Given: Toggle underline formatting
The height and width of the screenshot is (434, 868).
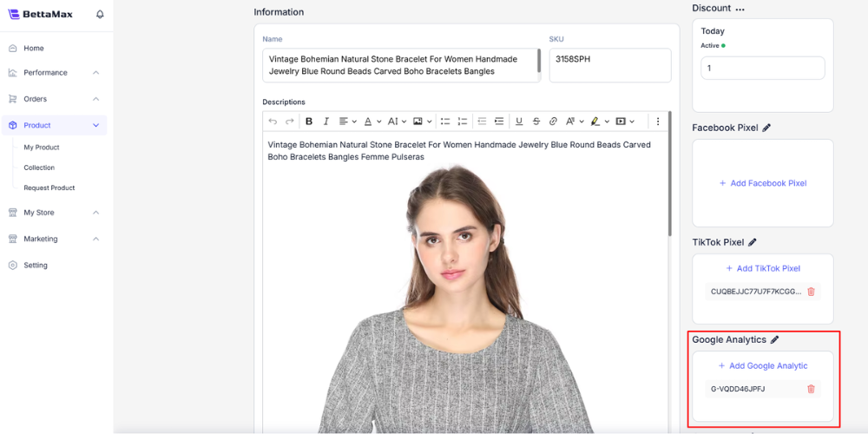Looking at the screenshot, I should click(x=519, y=122).
